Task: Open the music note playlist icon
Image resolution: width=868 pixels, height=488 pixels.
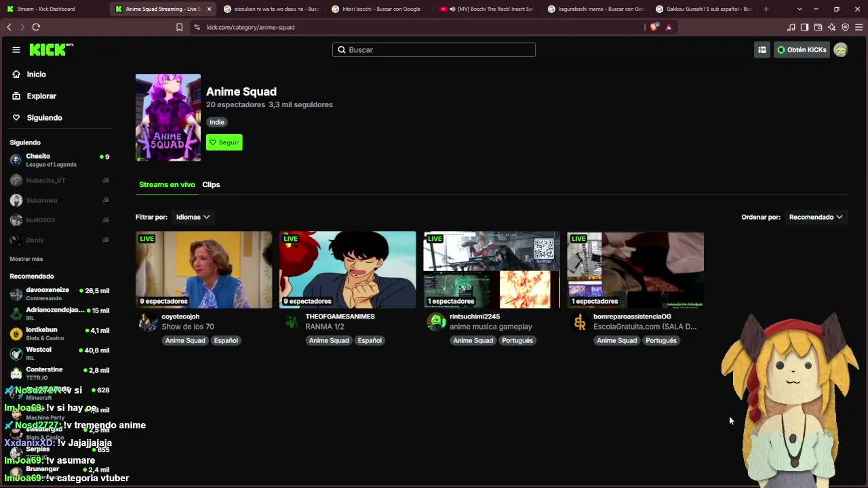Action: (791, 27)
